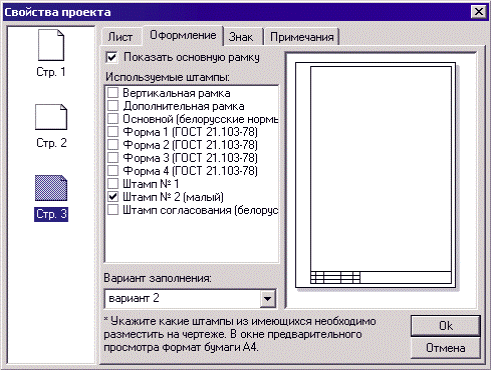Tick Форма 3 (ГОСТ 21.103-78)

point(113,158)
